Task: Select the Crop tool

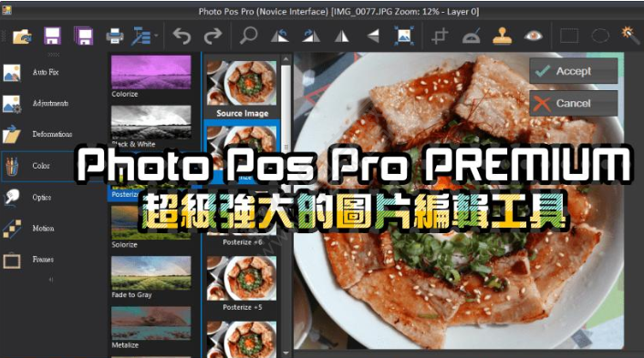Action: (440, 36)
